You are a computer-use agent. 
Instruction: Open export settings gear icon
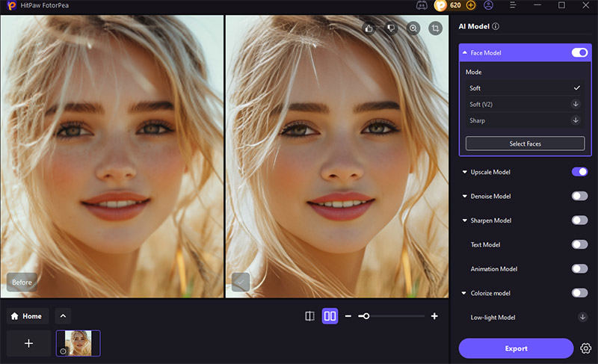click(586, 348)
